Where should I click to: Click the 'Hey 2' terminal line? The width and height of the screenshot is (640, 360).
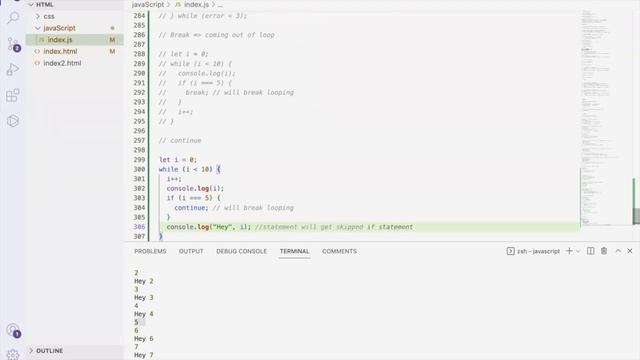[144, 281]
